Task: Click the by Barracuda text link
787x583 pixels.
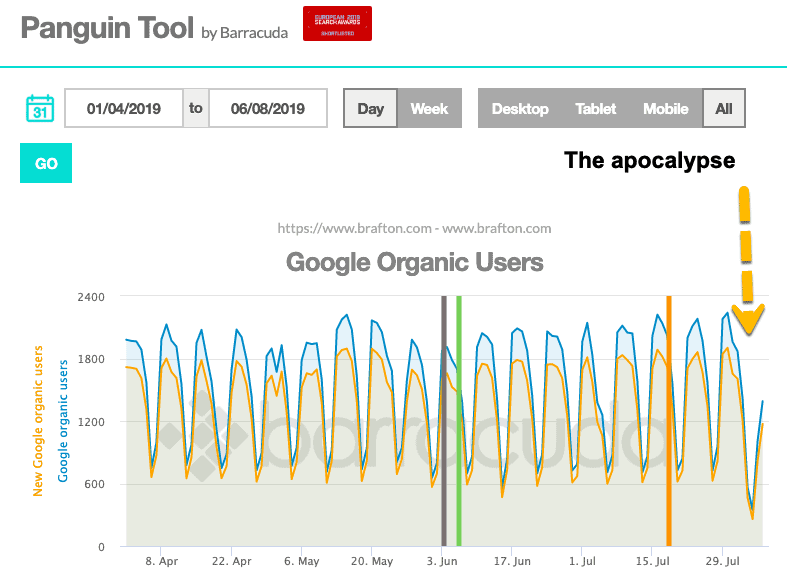Action: coord(244,33)
